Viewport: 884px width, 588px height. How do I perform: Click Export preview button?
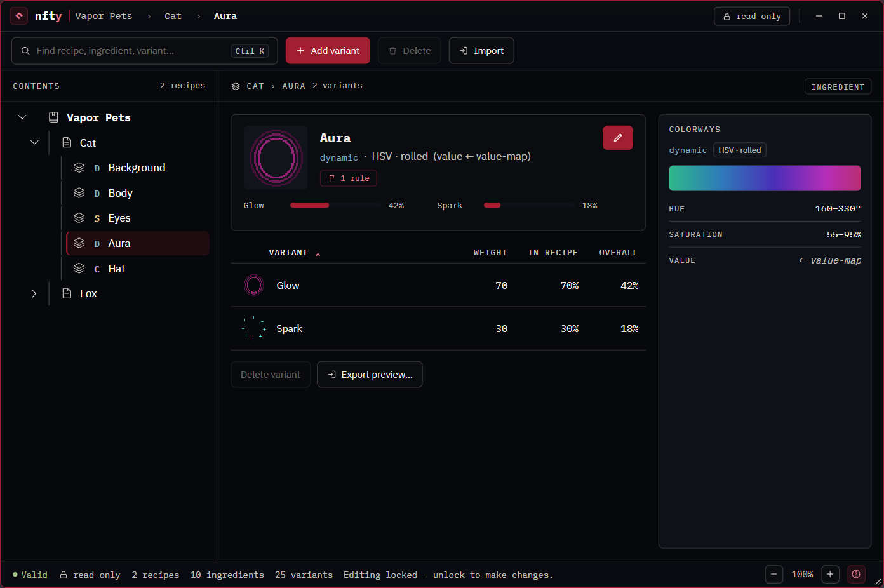(x=370, y=375)
